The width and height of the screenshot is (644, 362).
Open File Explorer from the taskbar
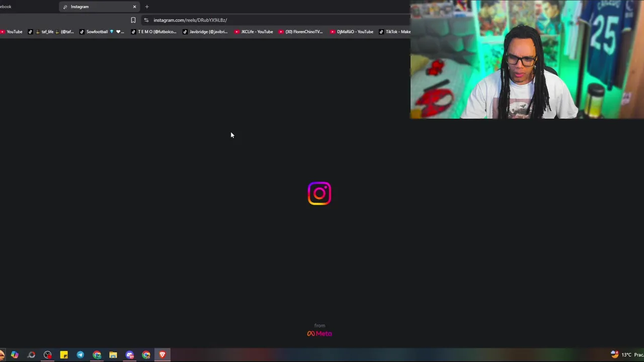pos(113,355)
